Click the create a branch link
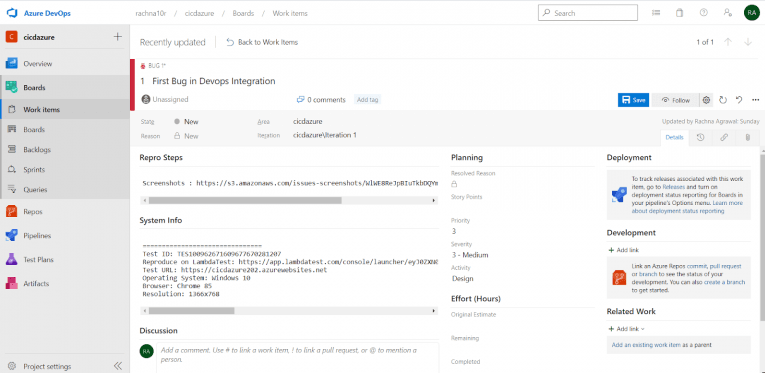The image size is (765, 373). click(x=725, y=282)
